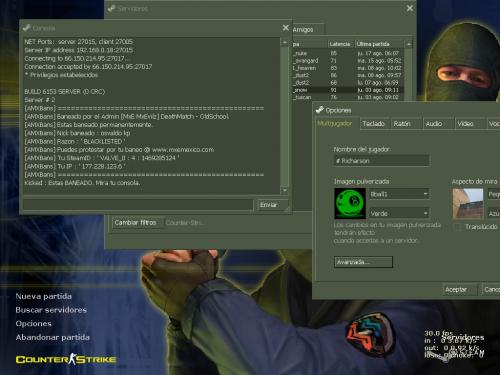This screenshot has height=375, width=500.
Task: Open the Verde spray color dropdown
Action: click(399, 213)
